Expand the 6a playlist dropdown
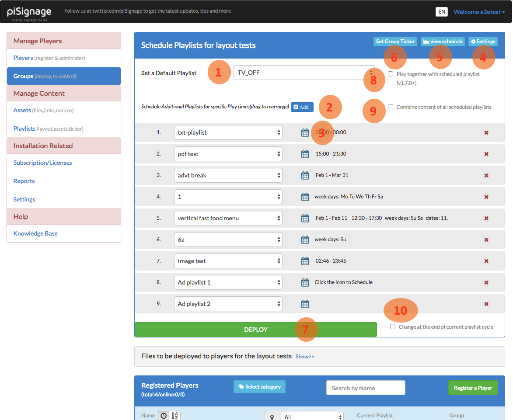The height and width of the screenshot is (420, 513). point(228,240)
